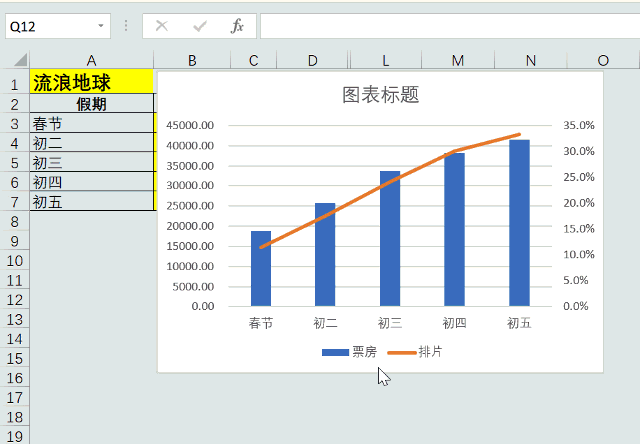640x444 pixels.
Task: Select column A header
Action: point(91,60)
